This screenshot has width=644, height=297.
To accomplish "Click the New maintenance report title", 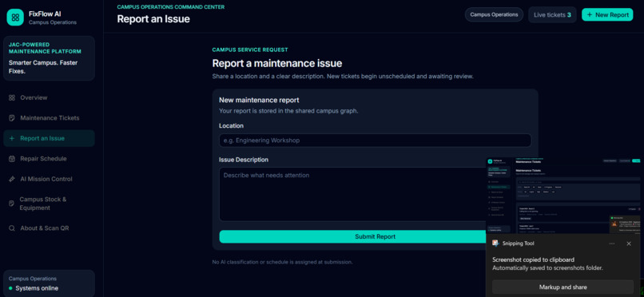I will click(x=259, y=100).
